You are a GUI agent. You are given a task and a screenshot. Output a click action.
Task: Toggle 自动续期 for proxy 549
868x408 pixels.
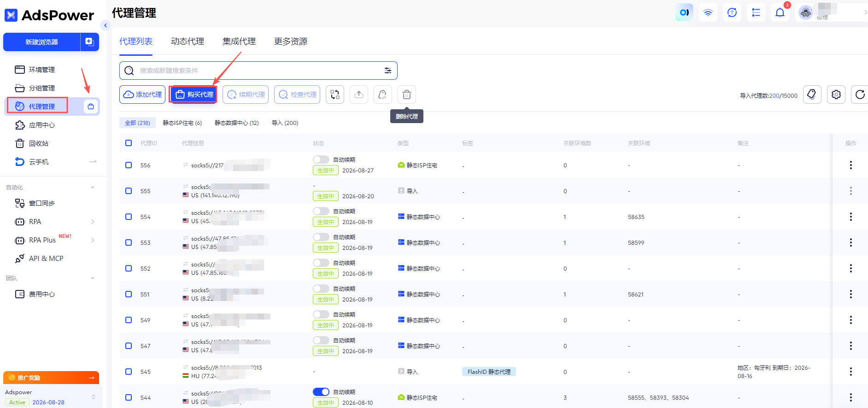tap(321, 314)
